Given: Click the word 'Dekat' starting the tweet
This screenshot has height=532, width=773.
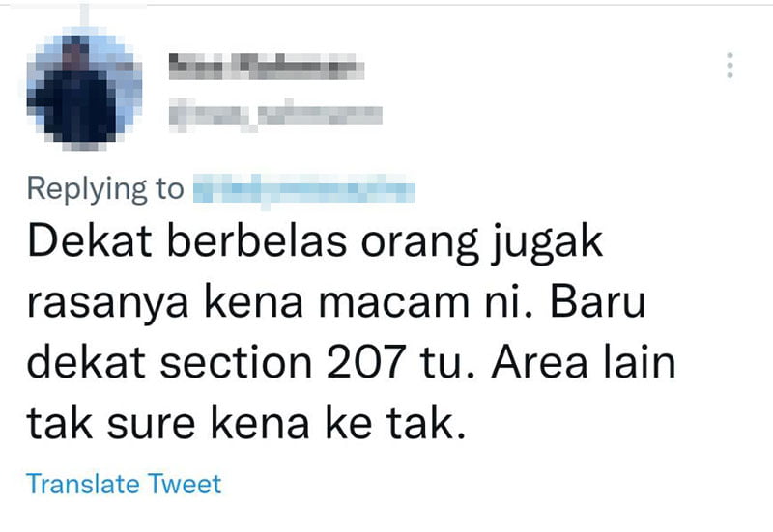Looking at the screenshot, I should click(89, 242).
